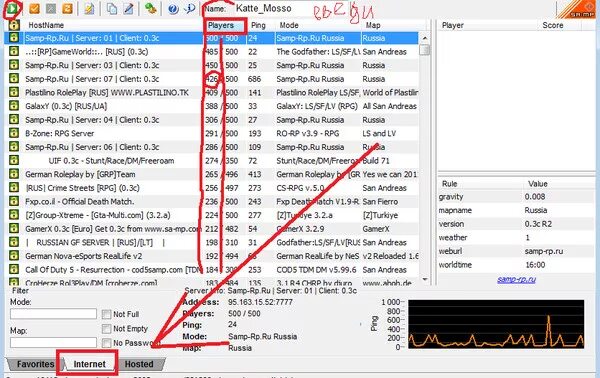Click the ping history graph
Screen dimensions: 600x378
[496, 324]
